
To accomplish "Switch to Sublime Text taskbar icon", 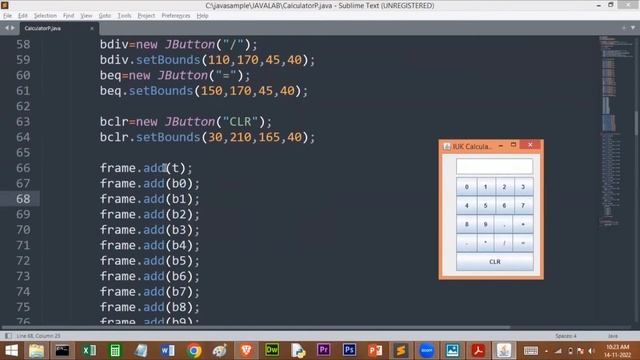I will pyautogui.click(x=401, y=351).
